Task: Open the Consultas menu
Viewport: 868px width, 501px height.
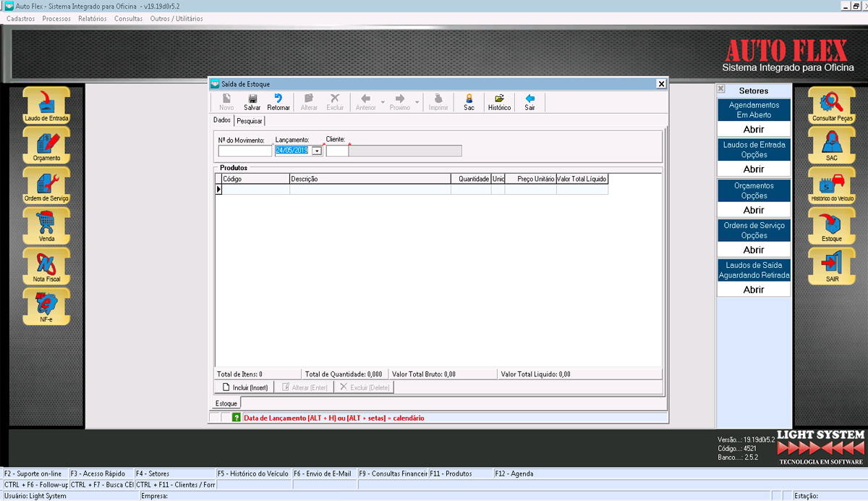Action: pos(128,18)
